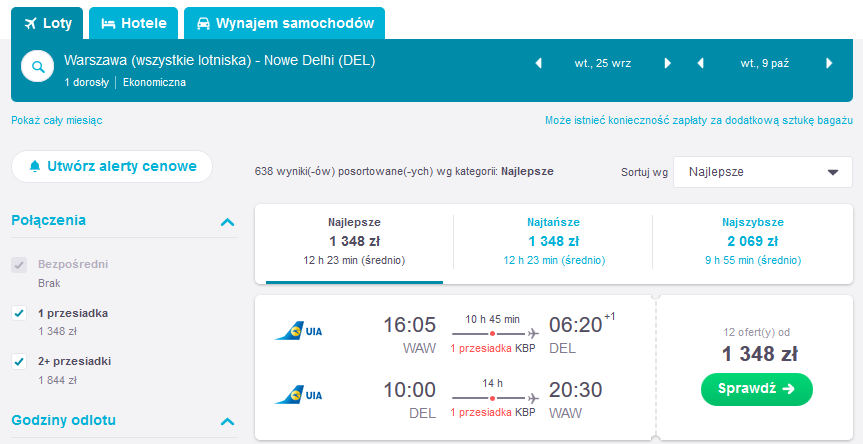Go to previous departure date arrow
This screenshot has width=863, height=444.
(538, 63)
